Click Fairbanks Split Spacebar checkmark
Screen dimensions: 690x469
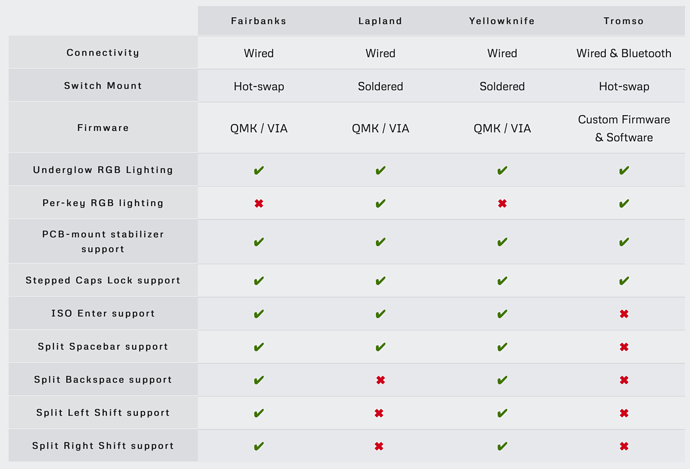259,347
